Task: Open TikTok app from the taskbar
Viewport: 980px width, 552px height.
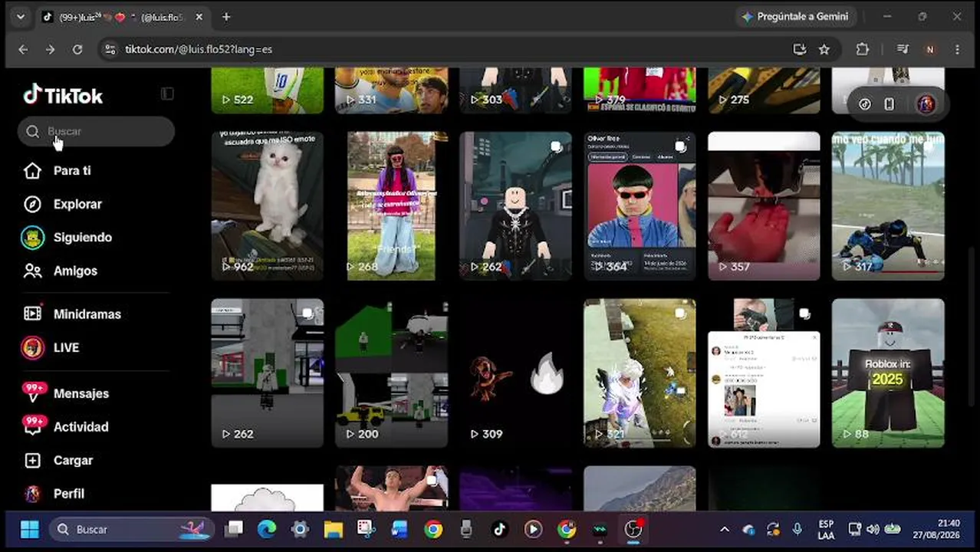Action: [500, 529]
